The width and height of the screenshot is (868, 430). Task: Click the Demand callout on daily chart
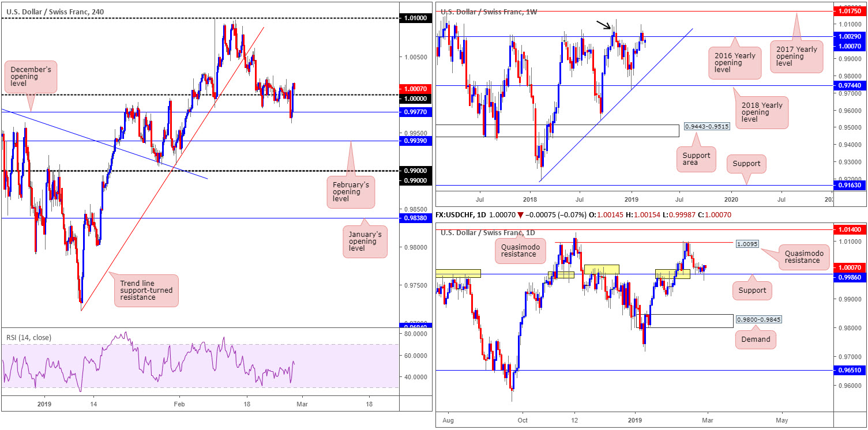756,340
